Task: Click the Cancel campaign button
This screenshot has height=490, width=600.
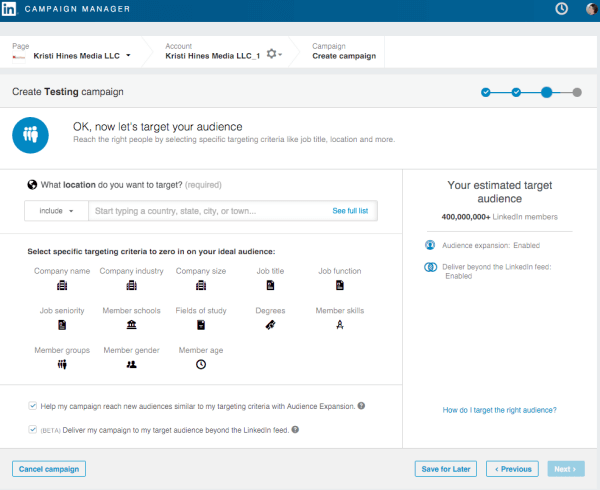Action: pyautogui.click(x=49, y=469)
